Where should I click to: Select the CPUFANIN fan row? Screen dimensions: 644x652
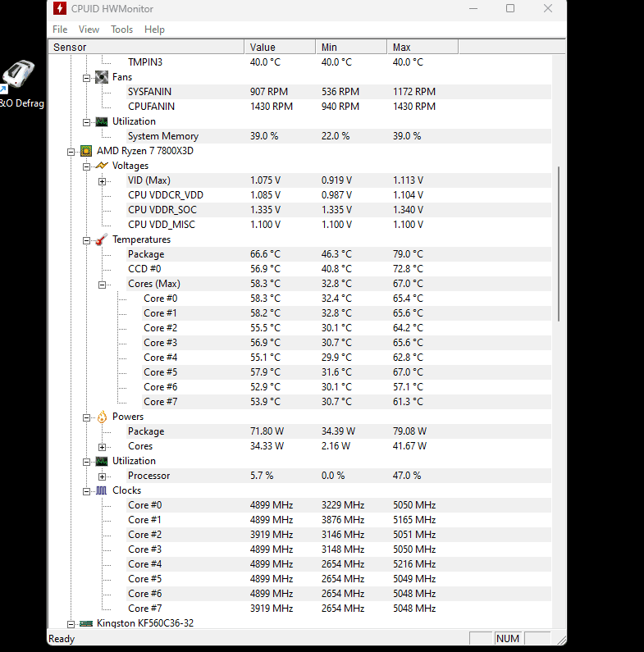click(339, 107)
